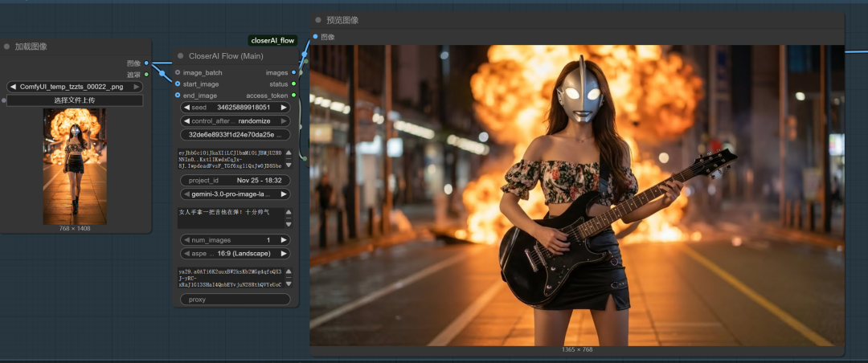Click the closerAI_flow group label
This screenshot has height=363, width=868.
click(x=272, y=40)
